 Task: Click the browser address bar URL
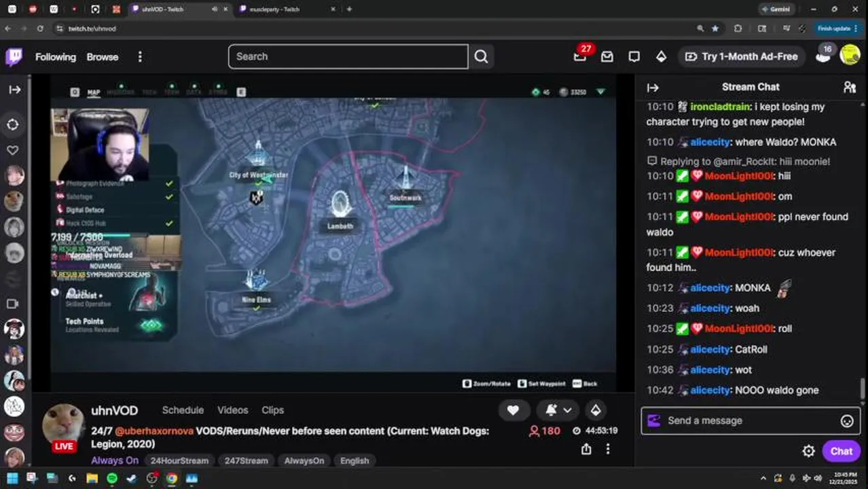point(92,29)
